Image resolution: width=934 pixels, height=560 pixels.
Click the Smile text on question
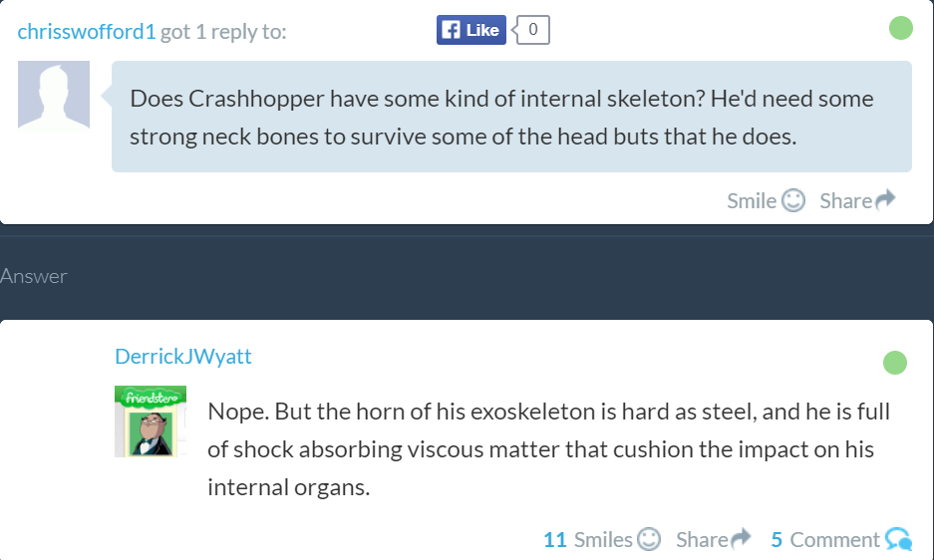752,200
